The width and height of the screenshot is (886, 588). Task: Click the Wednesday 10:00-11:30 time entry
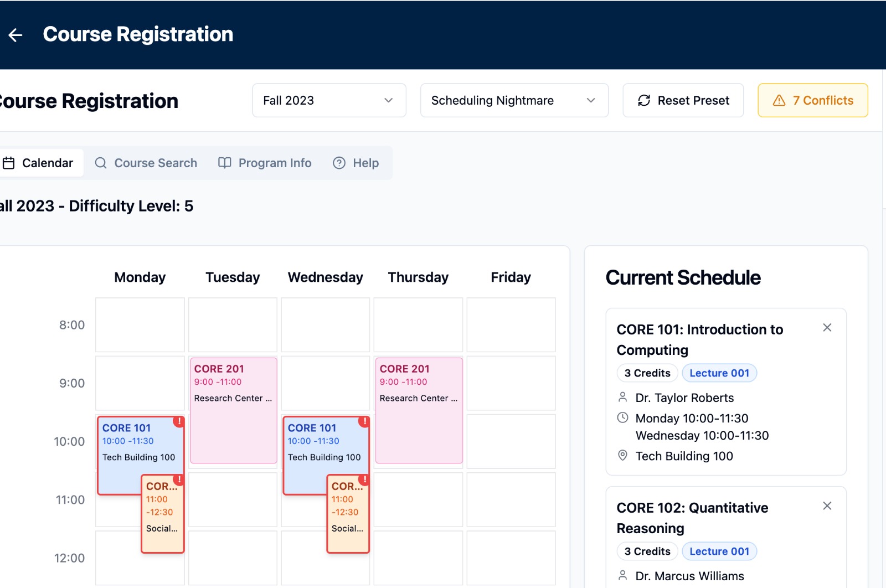pyautogui.click(x=702, y=436)
